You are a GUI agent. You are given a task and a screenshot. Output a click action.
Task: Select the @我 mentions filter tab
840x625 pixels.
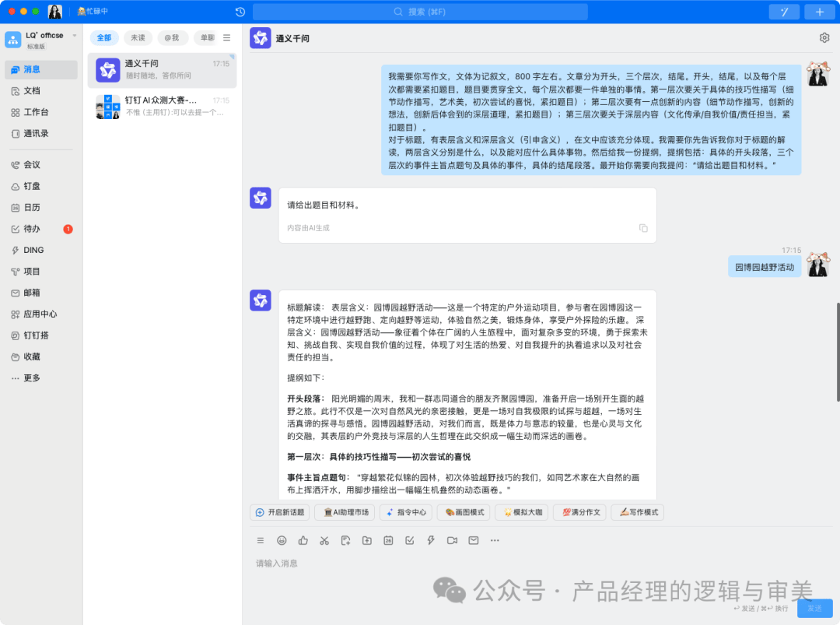(172, 37)
